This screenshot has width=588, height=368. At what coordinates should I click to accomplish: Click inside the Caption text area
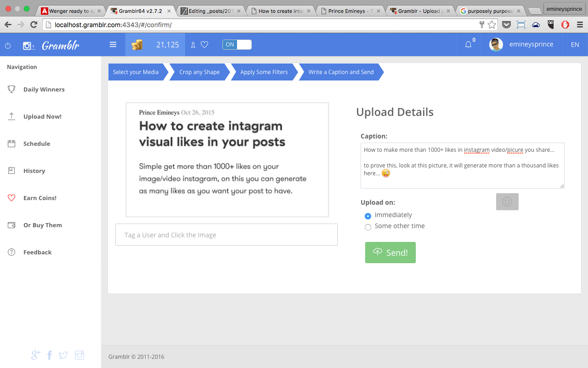pos(463,166)
